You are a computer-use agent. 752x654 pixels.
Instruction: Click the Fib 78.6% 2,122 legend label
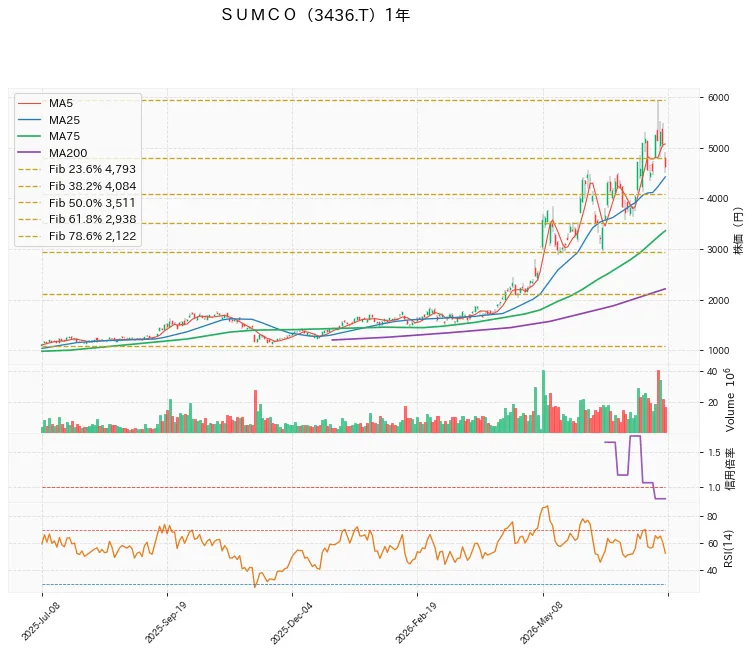pyautogui.click(x=92, y=236)
